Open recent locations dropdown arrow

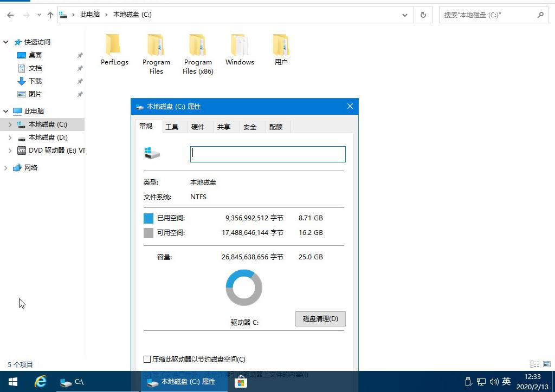[39, 15]
